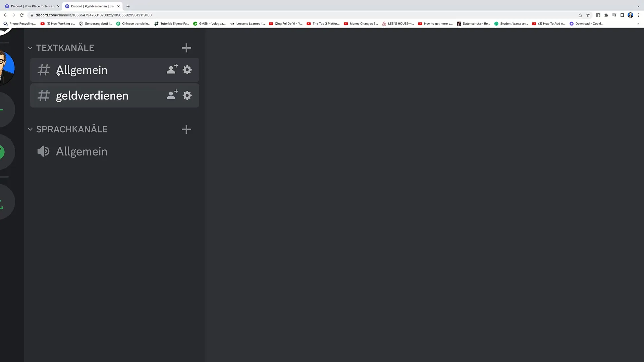Open GMSN - Vologda bookmark
Image resolution: width=644 pixels, height=362 pixels.
point(210,23)
